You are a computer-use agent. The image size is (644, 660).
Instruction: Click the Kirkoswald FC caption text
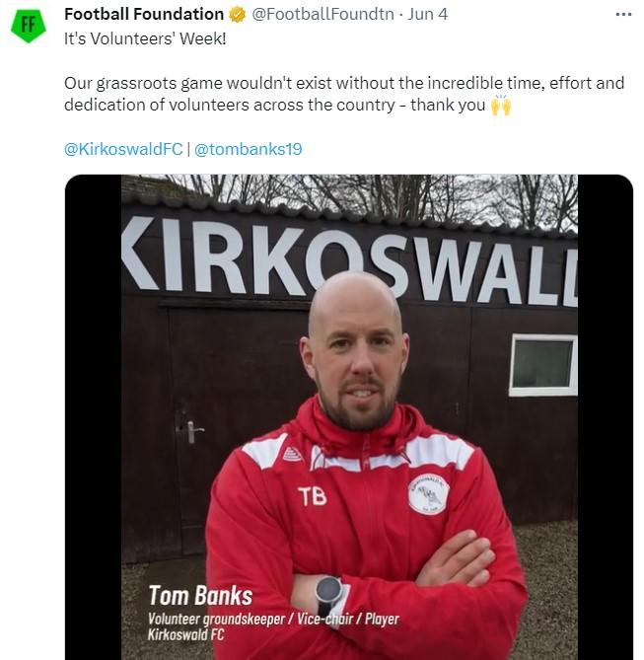click(x=185, y=634)
